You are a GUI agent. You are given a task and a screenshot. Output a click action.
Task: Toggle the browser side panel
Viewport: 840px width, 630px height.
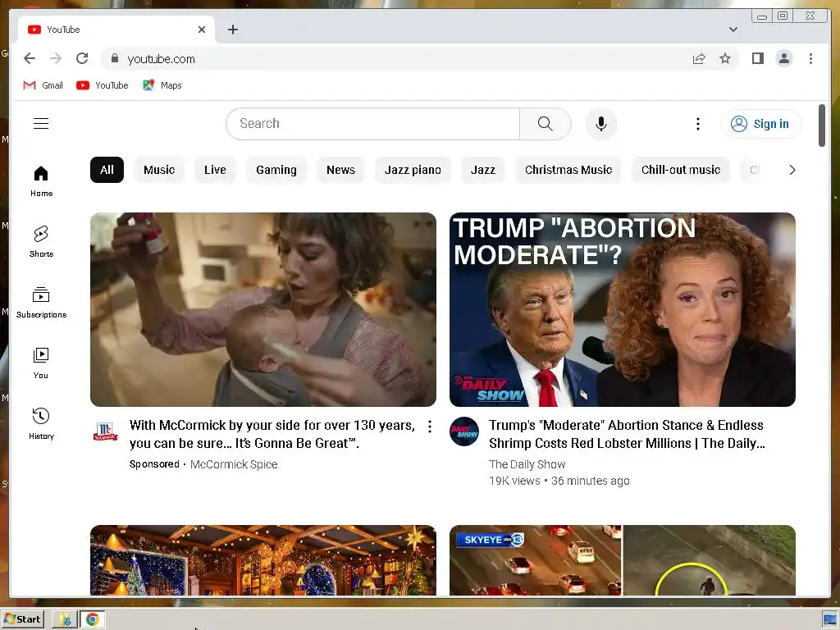(x=757, y=58)
